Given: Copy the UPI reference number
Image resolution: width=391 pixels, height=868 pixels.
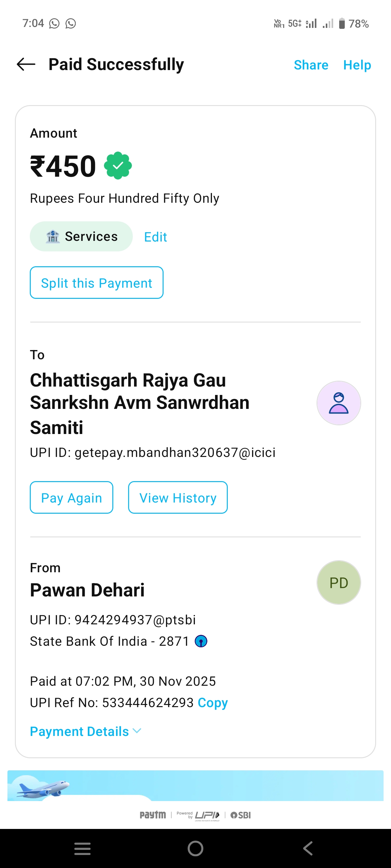Looking at the screenshot, I should click(213, 702).
